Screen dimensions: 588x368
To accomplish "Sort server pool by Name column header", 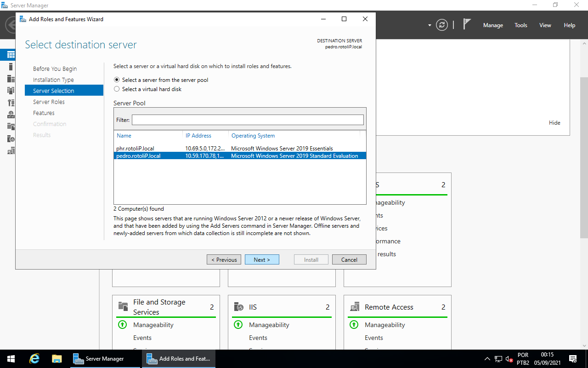I will tap(124, 136).
